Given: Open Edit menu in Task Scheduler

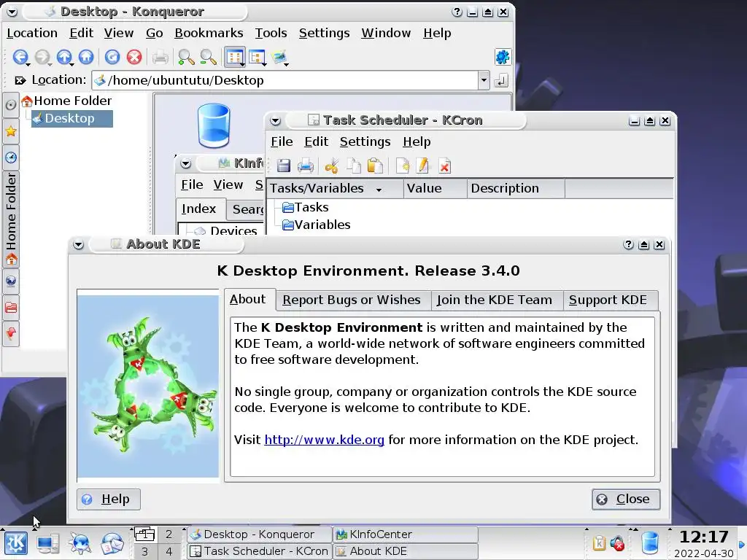Looking at the screenshot, I should (317, 141).
